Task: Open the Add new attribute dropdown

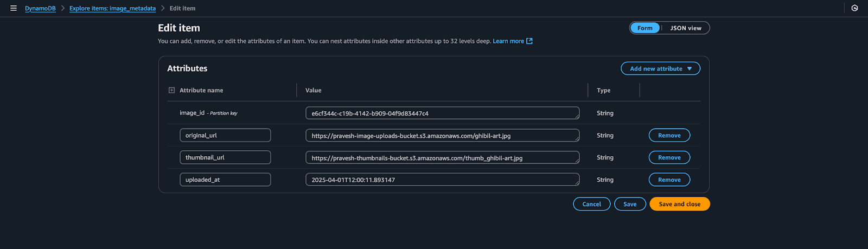Action: pyautogui.click(x=660, y=69)
